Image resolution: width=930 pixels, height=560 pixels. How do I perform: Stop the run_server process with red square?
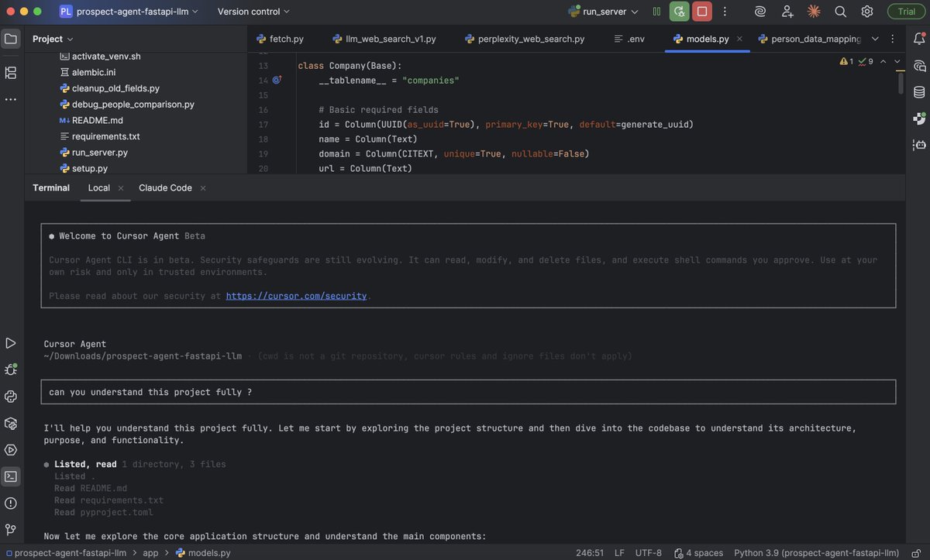(702, 12)
